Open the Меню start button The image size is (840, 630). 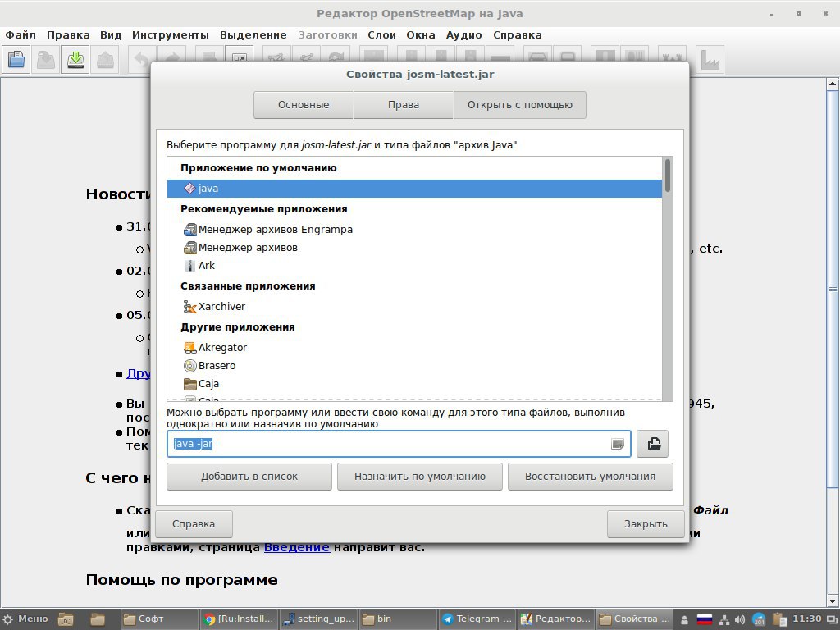pos(25,619)
